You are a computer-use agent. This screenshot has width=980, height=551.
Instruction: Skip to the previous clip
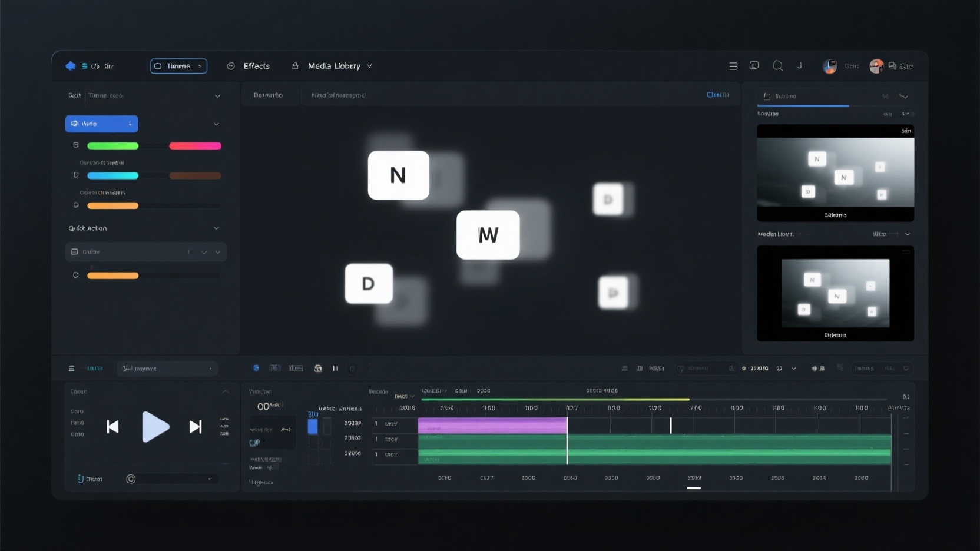[x=112, y=427]
